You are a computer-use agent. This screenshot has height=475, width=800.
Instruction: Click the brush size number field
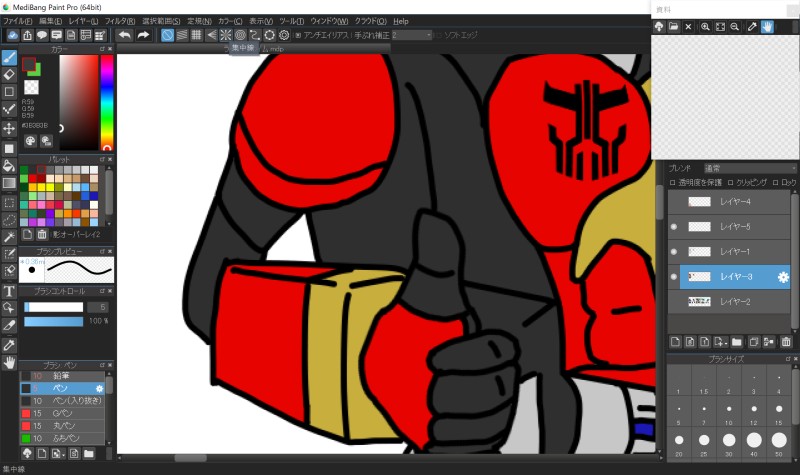click(97, 307)
